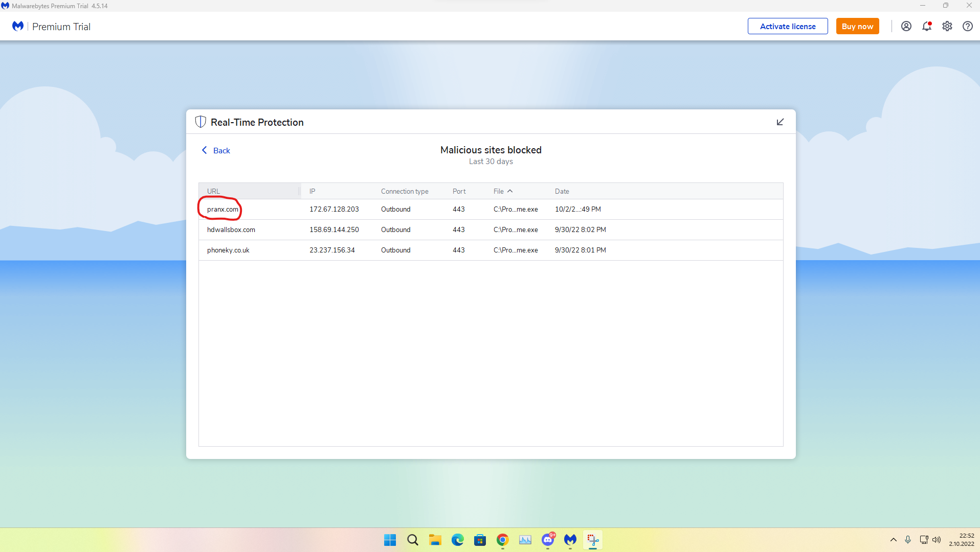This screenshot has width=980, height=552.
Task: Open the settings gear icon
Action: [947, 26]
